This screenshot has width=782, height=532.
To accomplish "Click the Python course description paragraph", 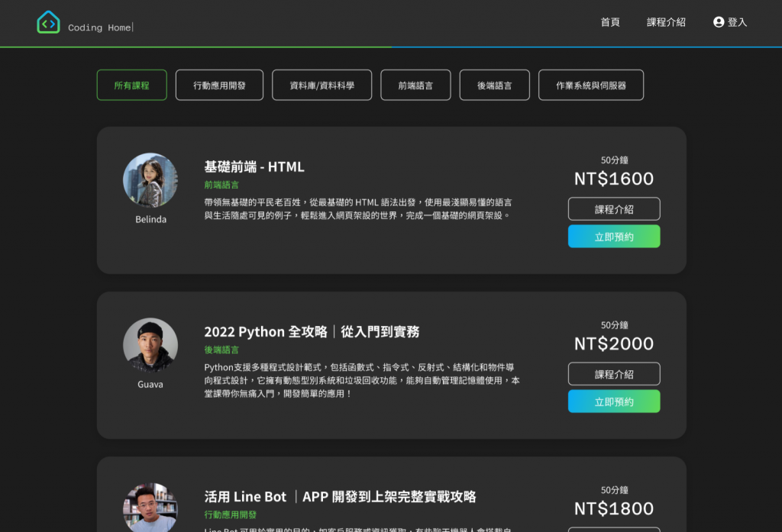I will pos(362,380).
